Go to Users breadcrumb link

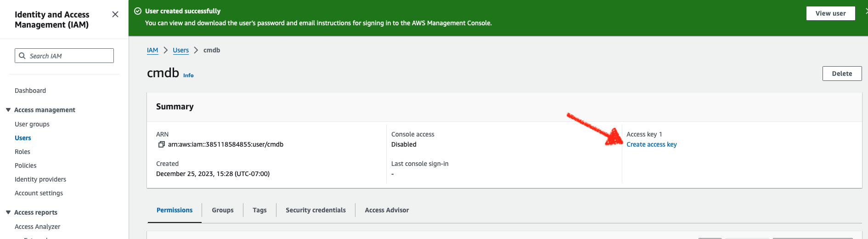click(181, 50)
